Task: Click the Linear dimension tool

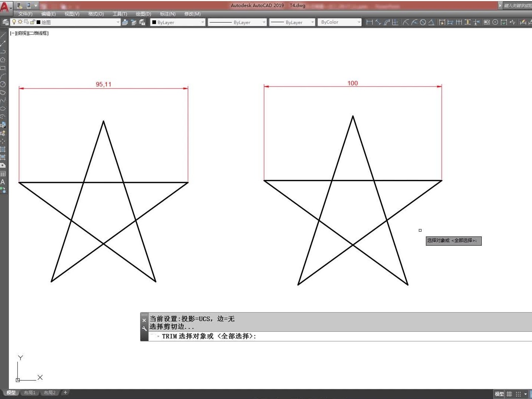Action: pos(369,22)
